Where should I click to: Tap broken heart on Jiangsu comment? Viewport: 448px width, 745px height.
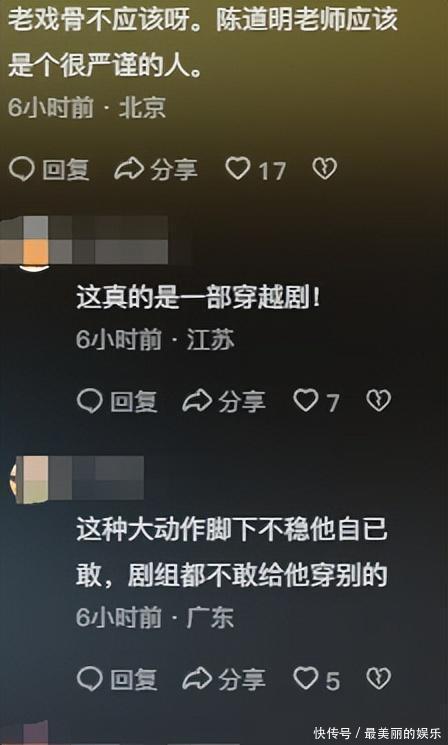click(379, 401)
